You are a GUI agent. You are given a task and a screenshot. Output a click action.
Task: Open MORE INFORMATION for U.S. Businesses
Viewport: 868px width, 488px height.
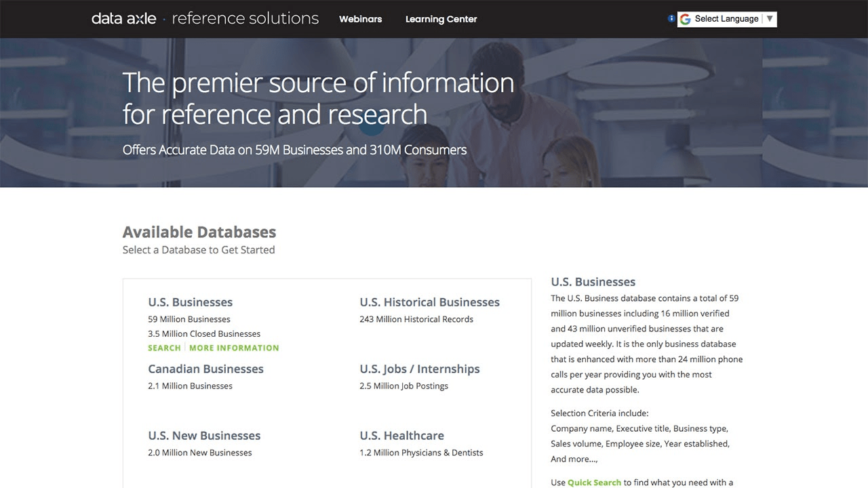pyautogui.click(x=234, y=348)
